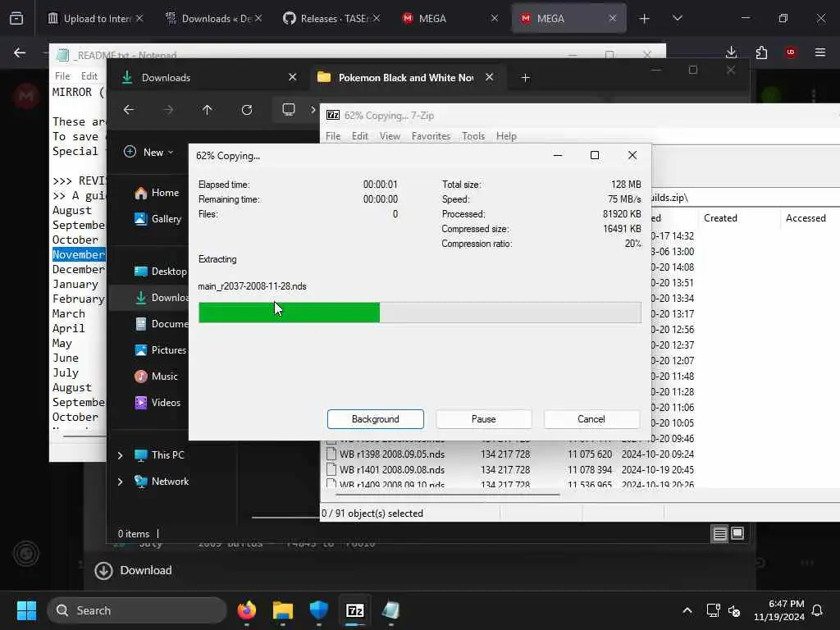Screen dimensions: 840x630
Task: Click the 7-Zip archive path field
Action: 746,198
